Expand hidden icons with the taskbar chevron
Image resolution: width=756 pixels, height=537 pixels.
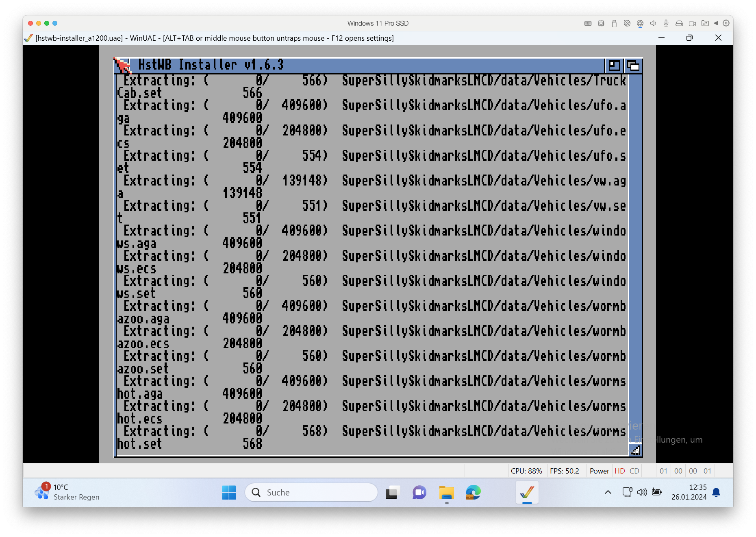click(608, 492)
